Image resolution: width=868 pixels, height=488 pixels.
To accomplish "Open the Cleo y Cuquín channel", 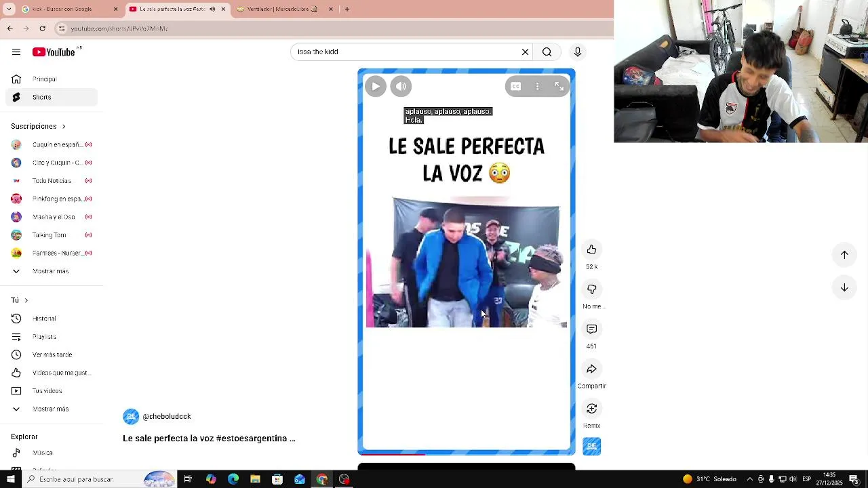I will click(x=52, y=163).
